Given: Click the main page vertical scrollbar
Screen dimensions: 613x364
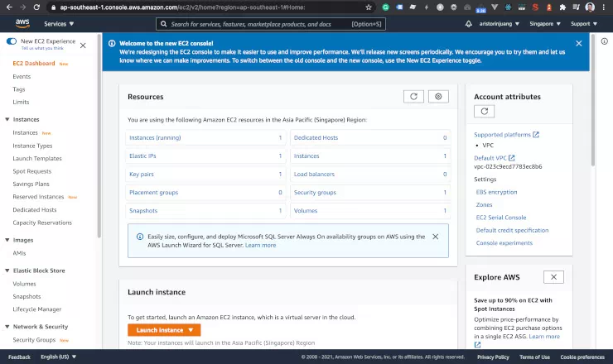Looking at the screenshot, I should point(592,101).
